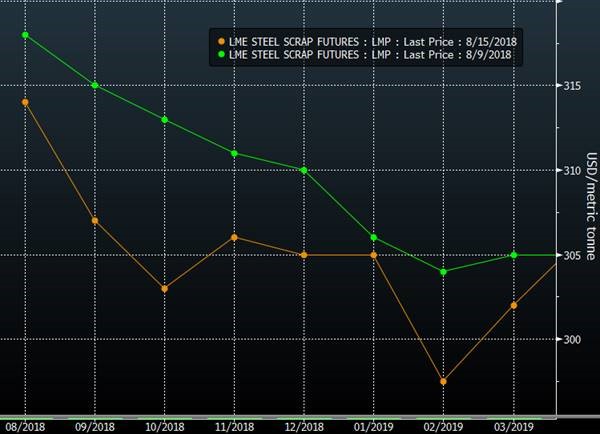Select the green data point at 09/2018
Screen dimensions: 600x434
point(94,85)
